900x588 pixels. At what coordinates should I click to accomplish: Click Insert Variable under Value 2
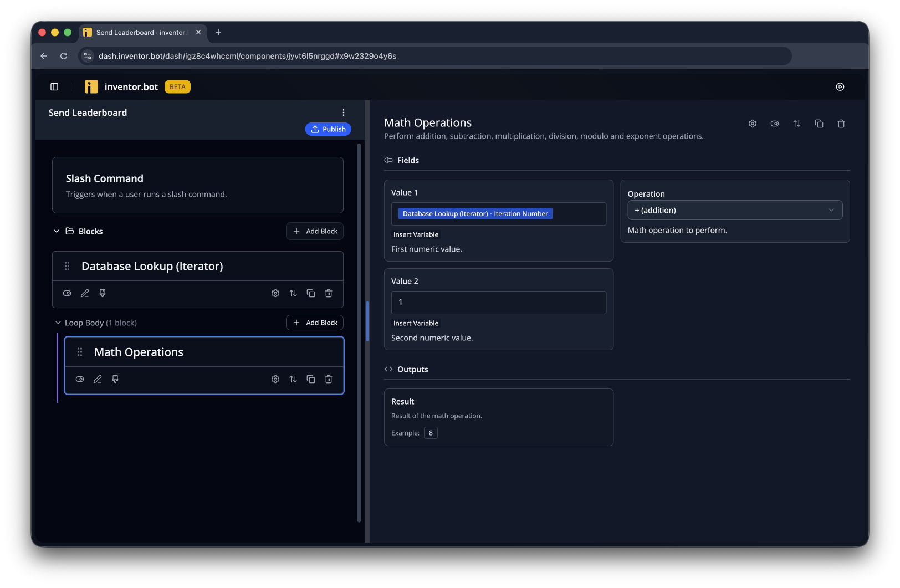pyautogui.click(x=416, y=323)
